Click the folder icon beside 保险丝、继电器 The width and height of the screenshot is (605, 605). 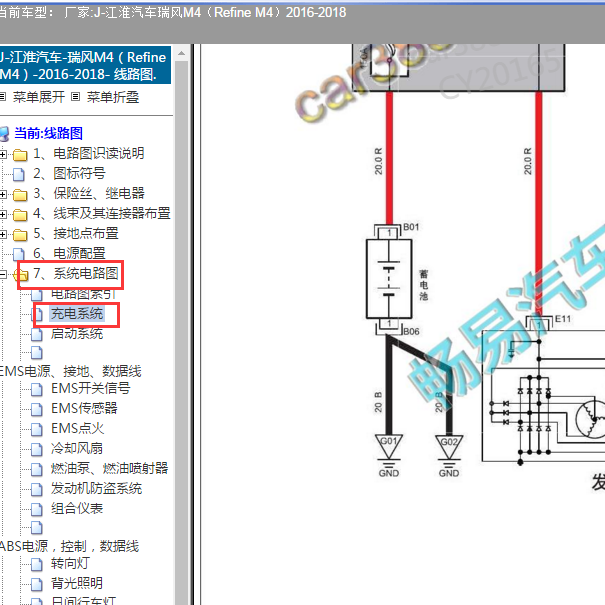click(20, 195)
